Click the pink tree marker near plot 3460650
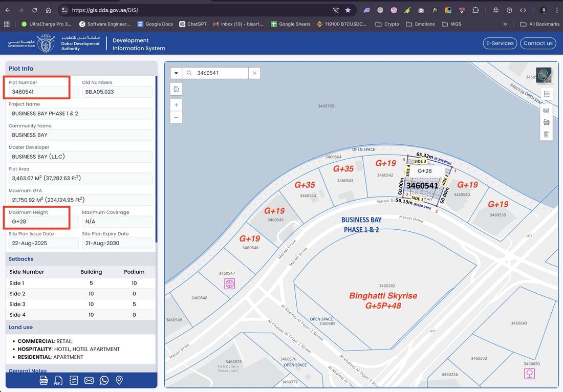 pyautogui.click(x=530, y=374)
